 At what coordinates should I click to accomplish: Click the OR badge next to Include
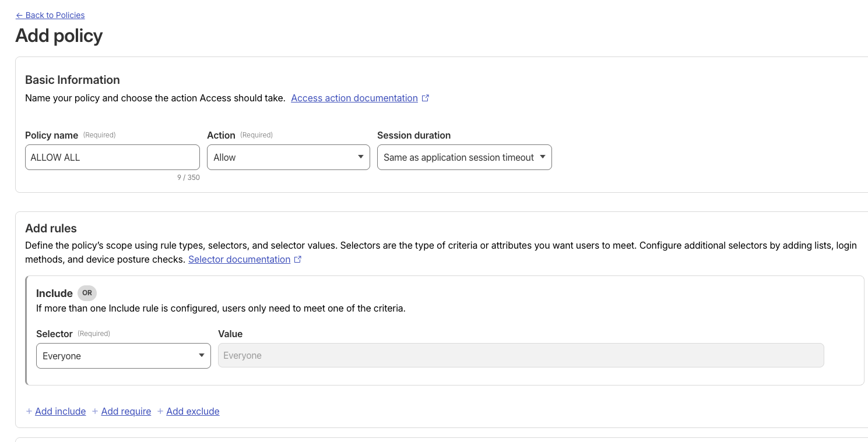87,293
